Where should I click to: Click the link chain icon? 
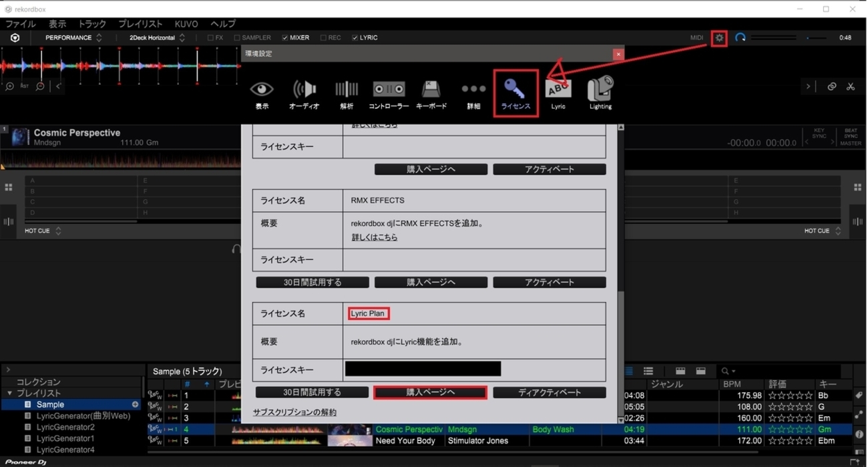pos(831,86)
